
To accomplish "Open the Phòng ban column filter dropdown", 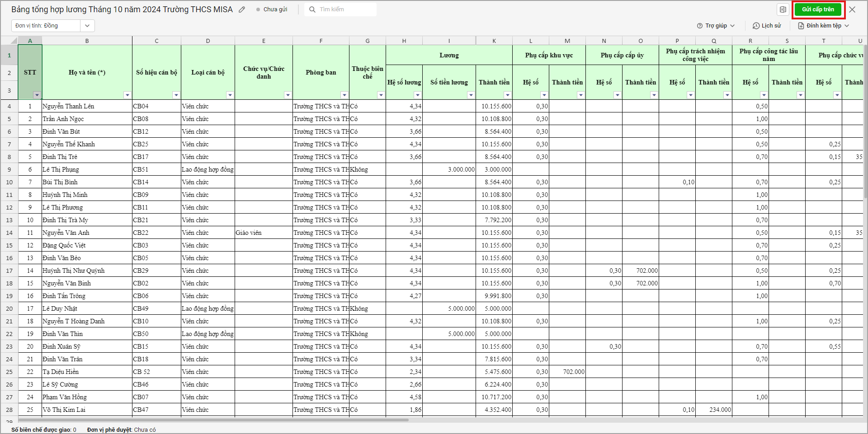I will (344, 95).
